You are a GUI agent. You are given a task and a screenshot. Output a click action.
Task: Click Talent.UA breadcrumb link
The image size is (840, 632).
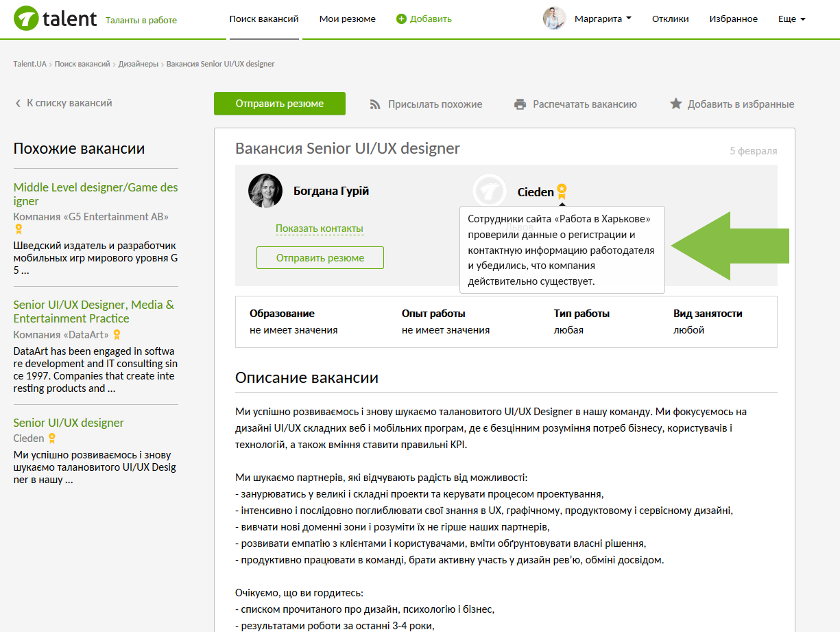coord(30,64)
